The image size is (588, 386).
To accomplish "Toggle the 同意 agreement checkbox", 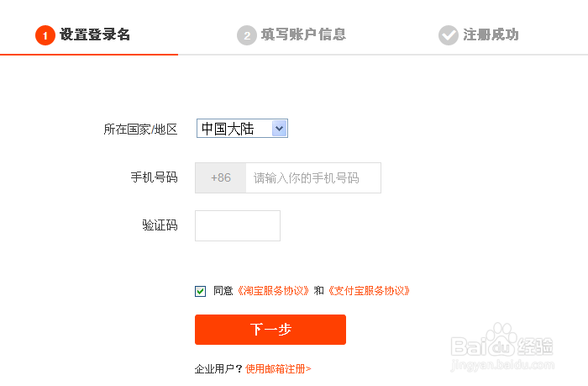I will click(x=200, y=291).
